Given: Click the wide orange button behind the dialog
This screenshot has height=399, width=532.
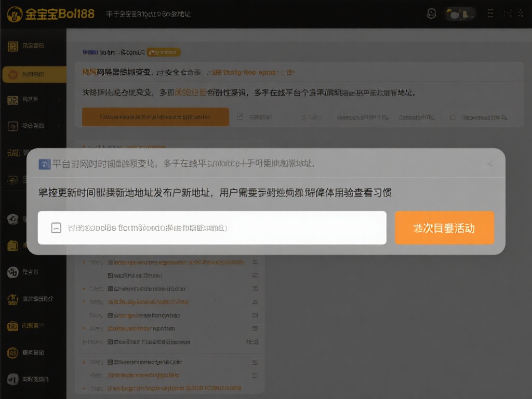Looking at the screenshot, I should click(155, 117).
